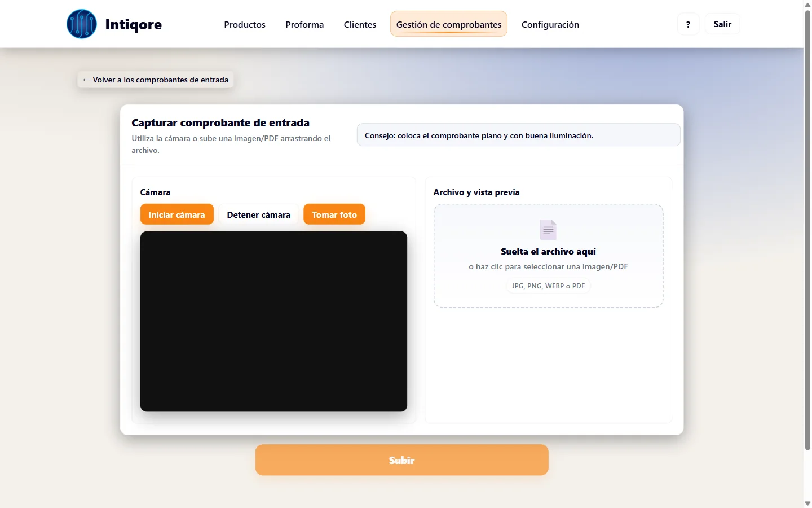Open the Productos menu item
The image size is (812, 508).
point(245,24)
